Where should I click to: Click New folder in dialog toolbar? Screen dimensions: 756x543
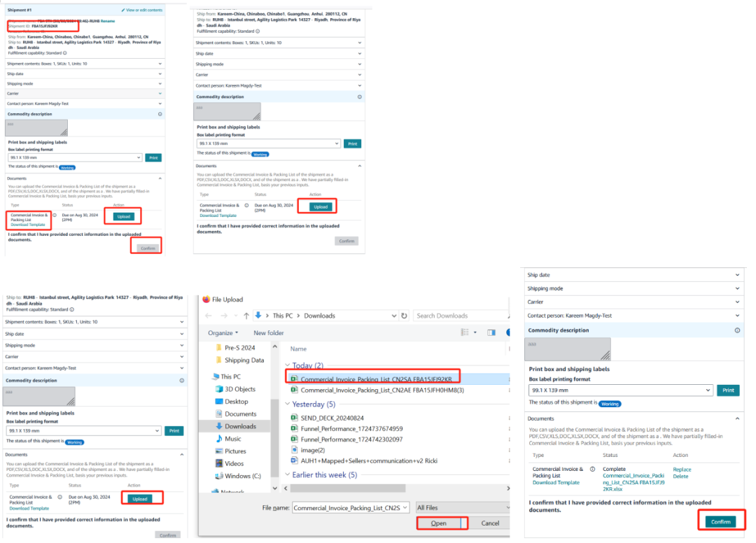pos(269,333)
